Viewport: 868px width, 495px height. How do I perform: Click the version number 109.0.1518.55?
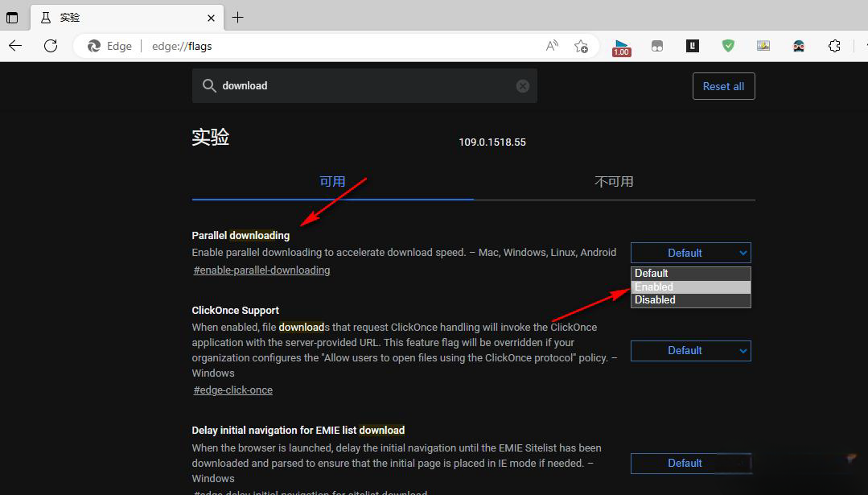click(x=492, y=142)
